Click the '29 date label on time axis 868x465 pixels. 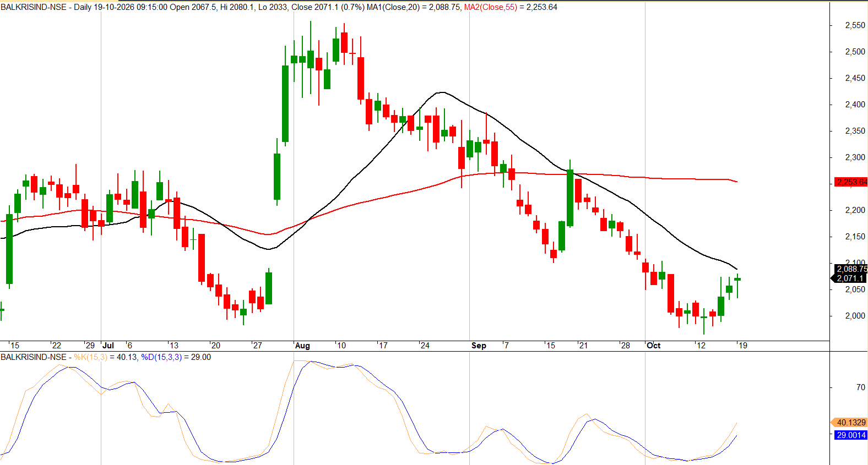click(x=90, y=346)
